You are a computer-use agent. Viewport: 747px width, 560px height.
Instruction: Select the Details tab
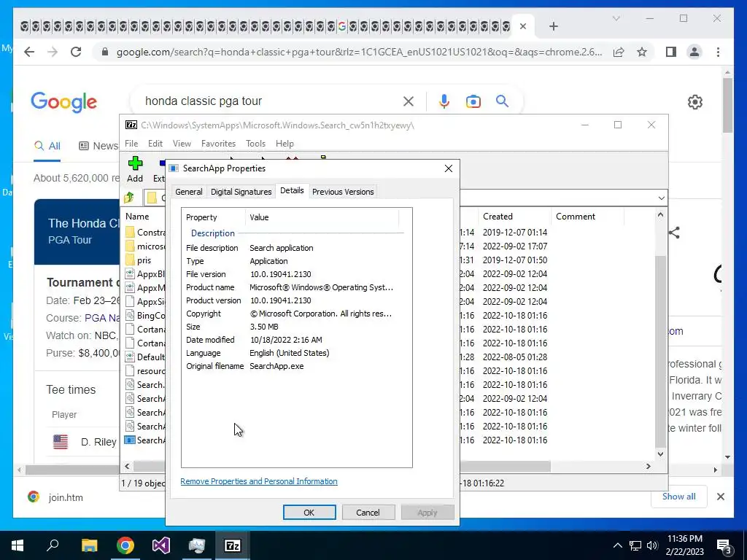coord(292,190)
